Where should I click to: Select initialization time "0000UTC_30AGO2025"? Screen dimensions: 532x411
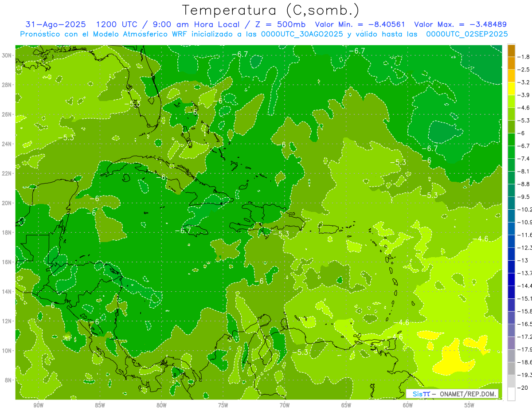302,34
